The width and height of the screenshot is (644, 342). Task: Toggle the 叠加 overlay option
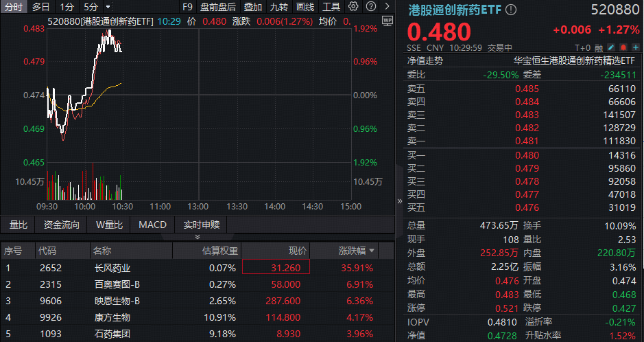253,7
